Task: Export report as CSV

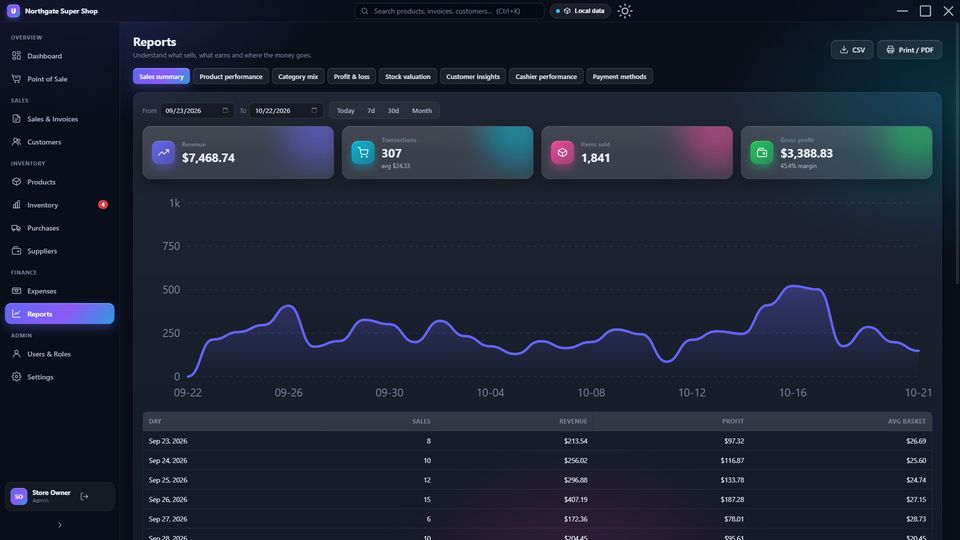Action: coord(852,50)
